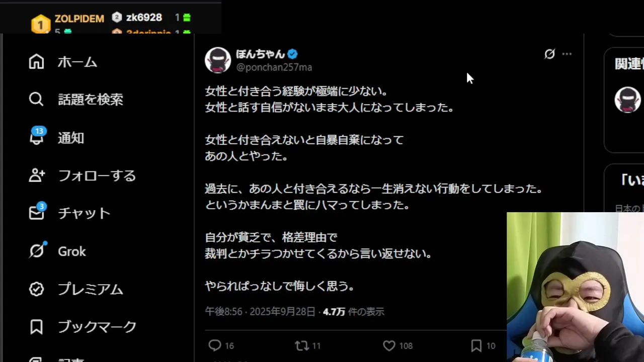Click the フォローする people icon
The height and width of the screenshot is (362, 644).
[37, 175]
